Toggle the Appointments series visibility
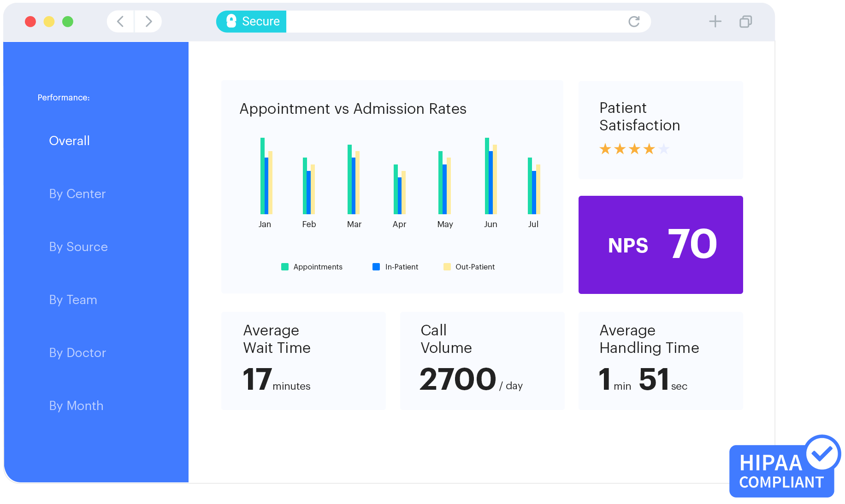 (312, 267)
